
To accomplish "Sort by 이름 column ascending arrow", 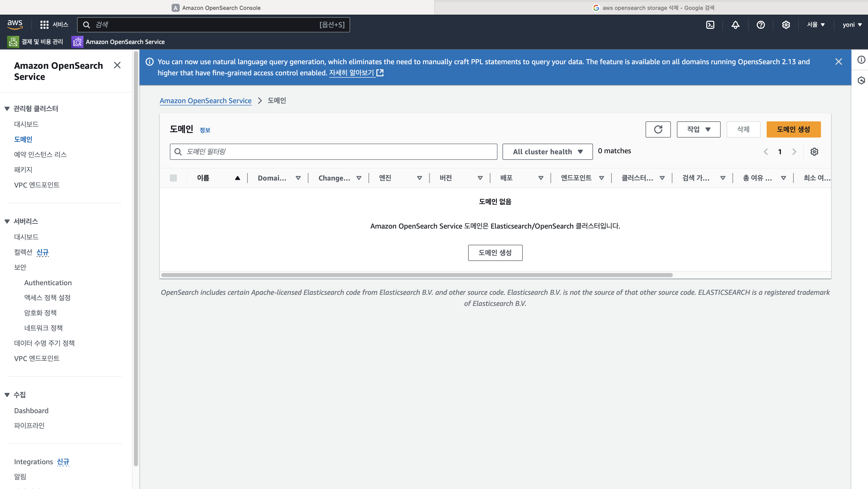I will [237, 178].
